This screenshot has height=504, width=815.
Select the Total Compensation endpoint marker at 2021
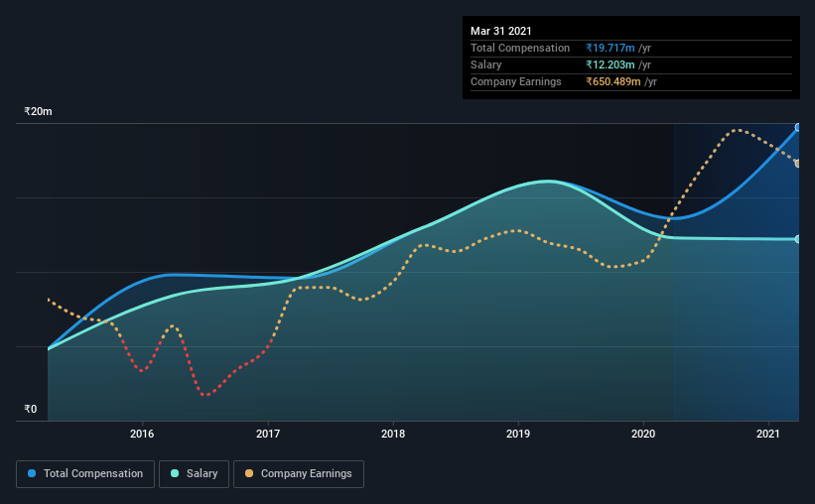tap(797, 127)
